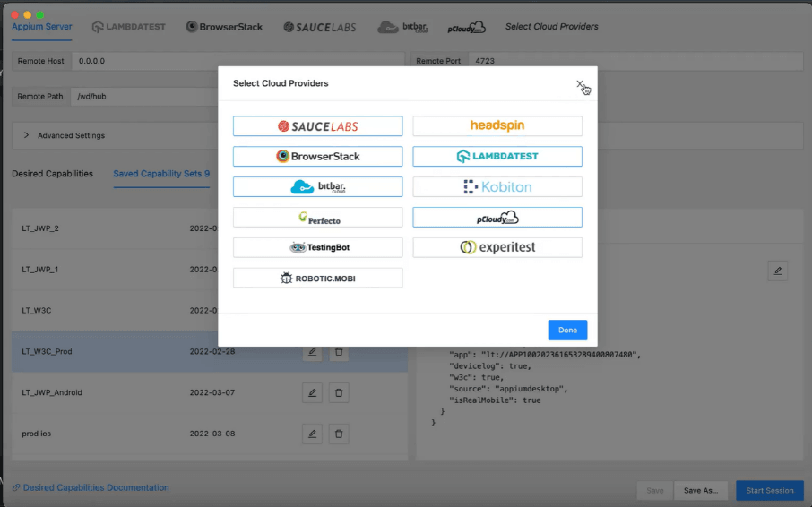Switch to the Appium Server tab
812x507 pixels.
pyautogui.click(x=41, y=26)
